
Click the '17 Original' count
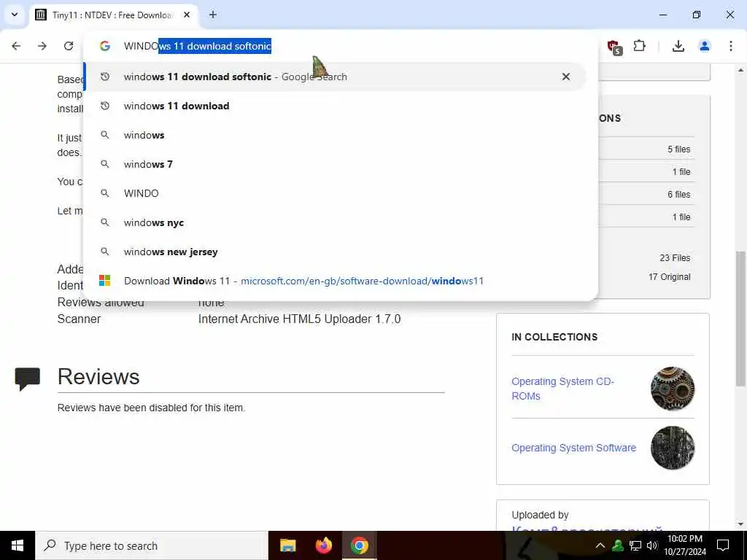pyautogui.click(x=669, y=276)
